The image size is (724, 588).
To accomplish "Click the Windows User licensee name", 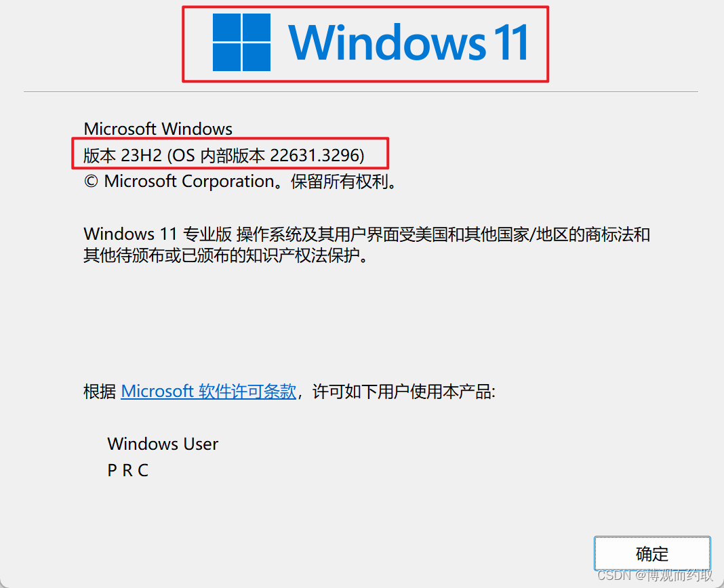I will pyautogui.click(x=163, y=444).
